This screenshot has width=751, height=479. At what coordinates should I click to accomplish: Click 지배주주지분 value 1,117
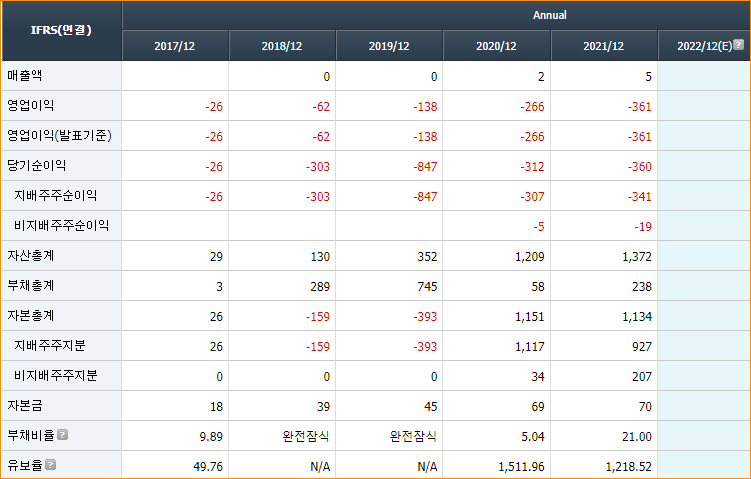[x=530, y=347]
